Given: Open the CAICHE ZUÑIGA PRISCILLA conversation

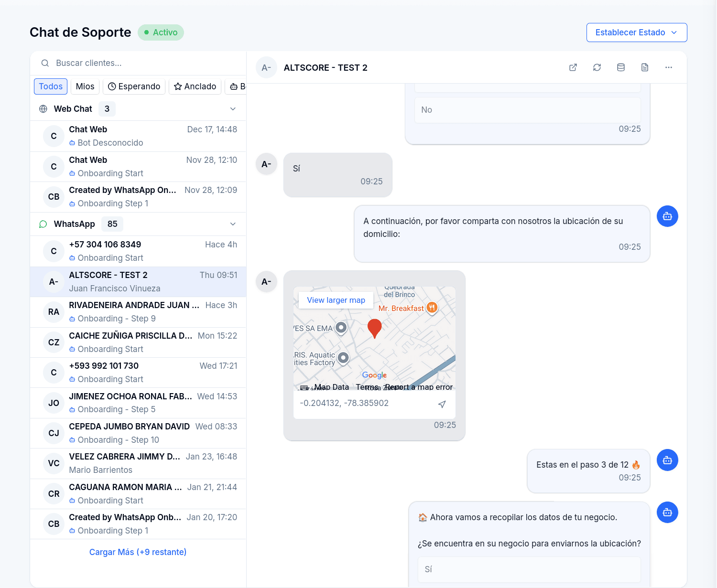Looking at the screenshot, I should tap(138, 342).
